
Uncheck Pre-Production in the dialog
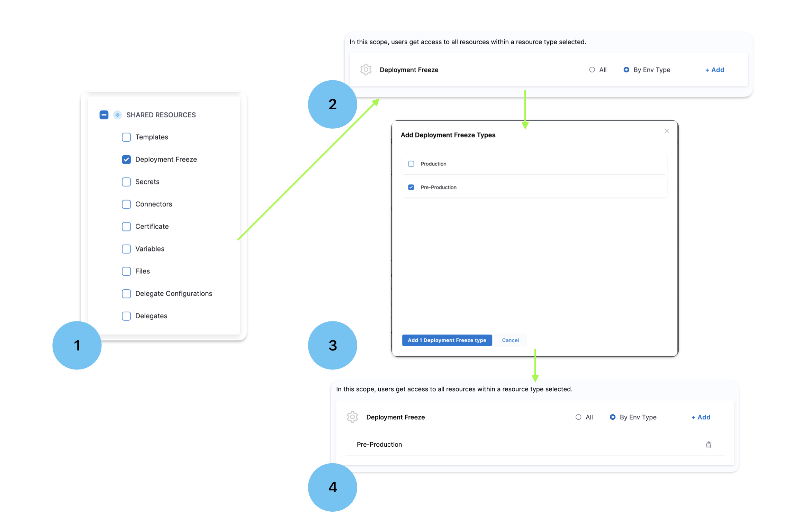[411, 187]
